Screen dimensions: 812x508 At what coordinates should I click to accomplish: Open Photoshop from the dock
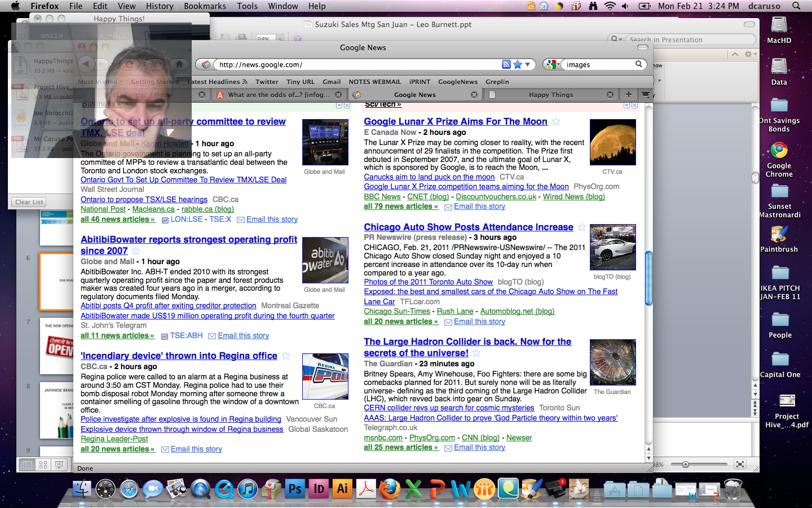[x=295, y=489]
